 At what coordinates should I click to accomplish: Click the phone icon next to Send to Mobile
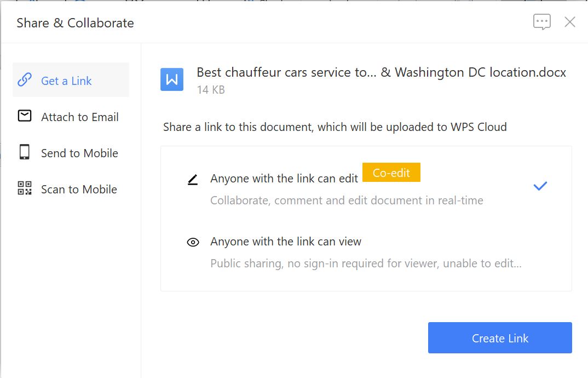(24, 153)
